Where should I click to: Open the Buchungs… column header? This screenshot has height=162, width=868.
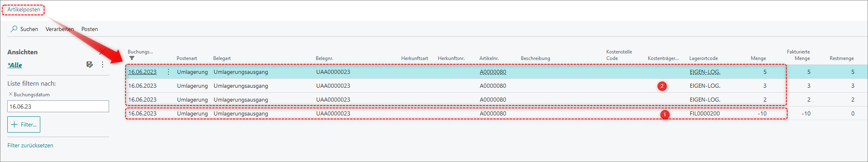140,52
